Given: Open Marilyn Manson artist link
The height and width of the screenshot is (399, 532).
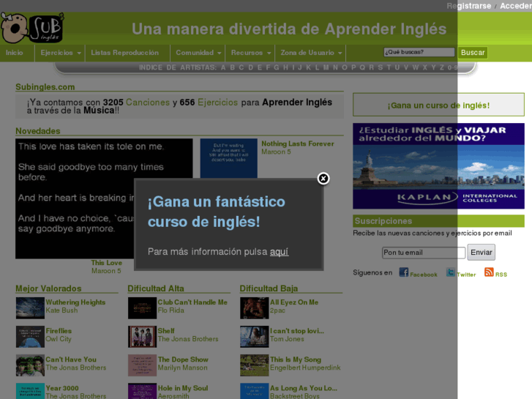Looking at the screenshot, I should click(182, 368).
